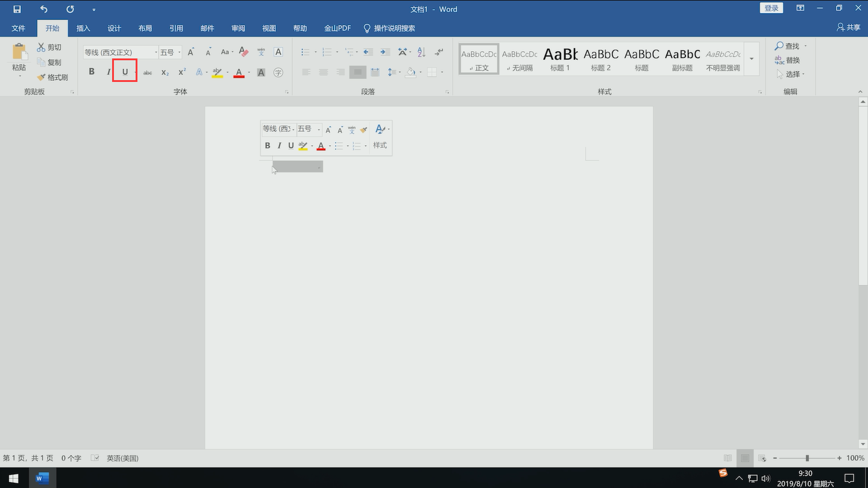Viewport: 868px width, 488px height.
Task: Click the 登录 sign-in button
Action: click(772, 8)
